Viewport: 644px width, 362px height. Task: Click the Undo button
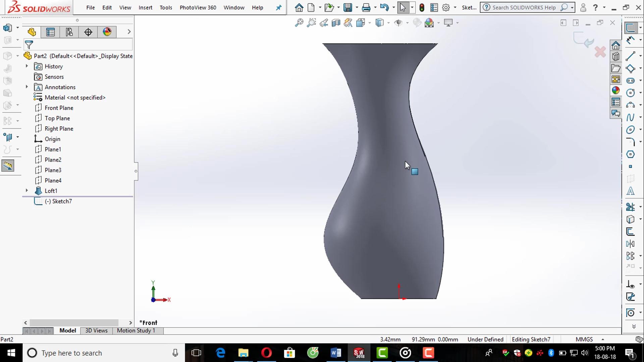tap(384, 7)
